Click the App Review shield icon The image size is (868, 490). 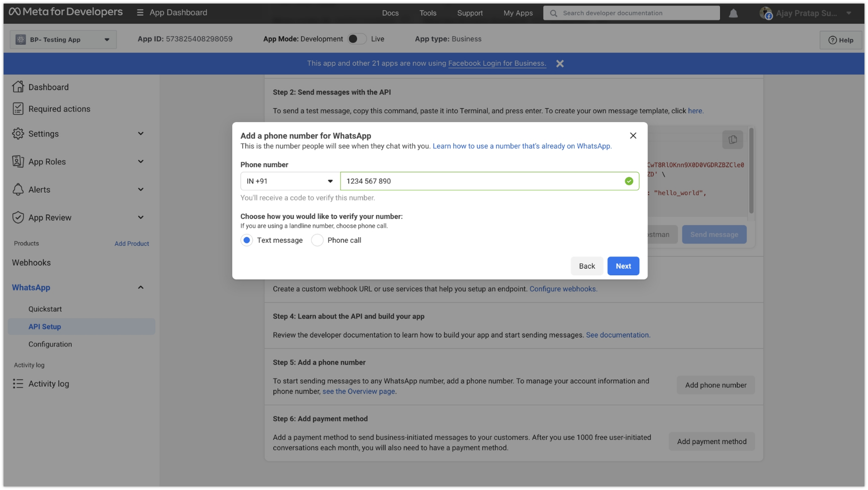[18, 217]
